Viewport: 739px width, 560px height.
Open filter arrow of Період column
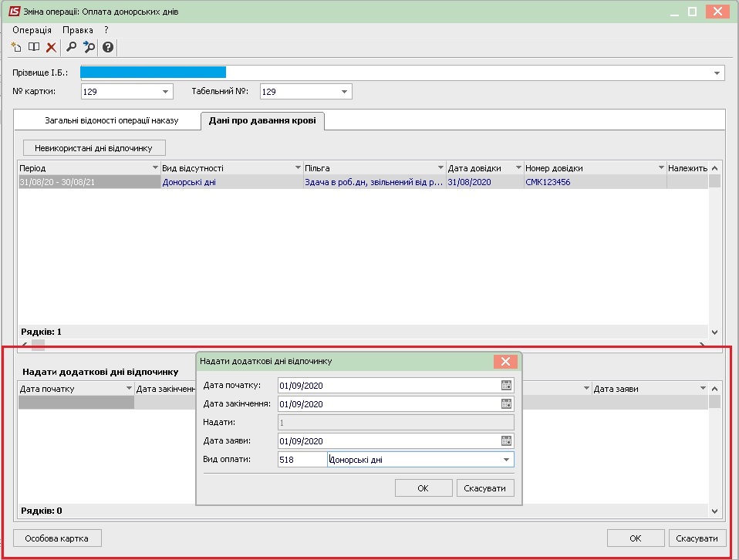click(155, 168)
